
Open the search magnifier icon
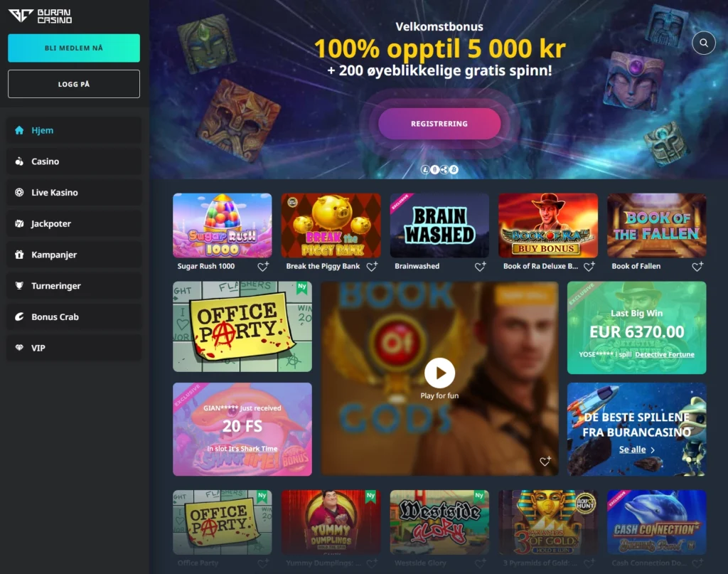coord(704,43)
